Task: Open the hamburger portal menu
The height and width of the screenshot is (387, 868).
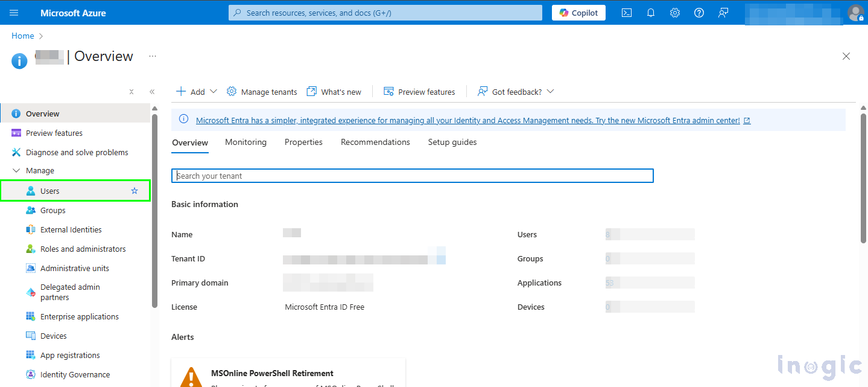Action: pos(14,13)
